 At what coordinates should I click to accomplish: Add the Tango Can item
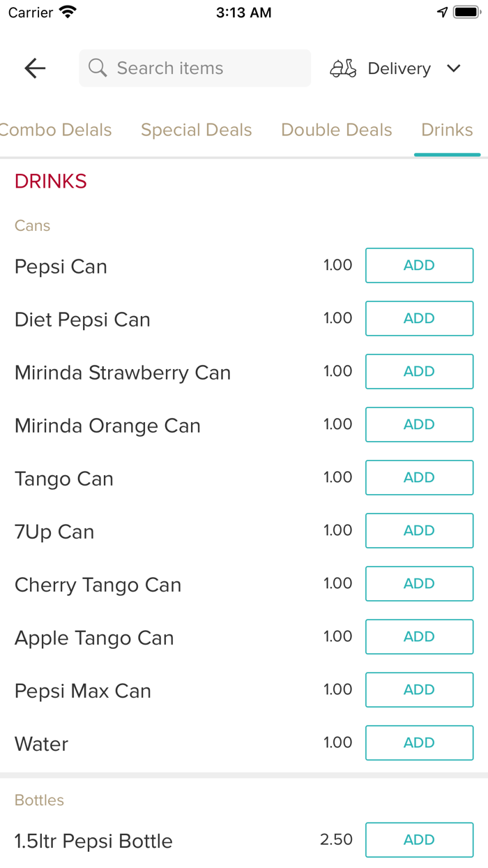tap(419, 477)
